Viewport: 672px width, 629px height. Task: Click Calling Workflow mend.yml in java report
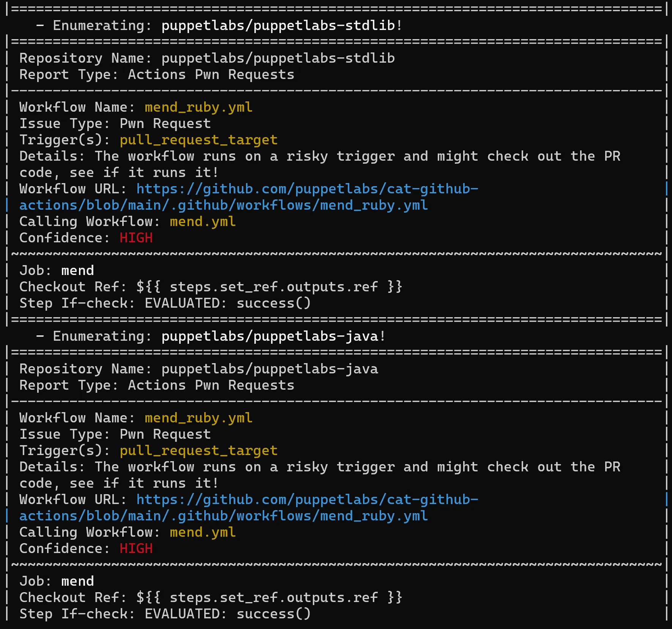coord(203,533)
